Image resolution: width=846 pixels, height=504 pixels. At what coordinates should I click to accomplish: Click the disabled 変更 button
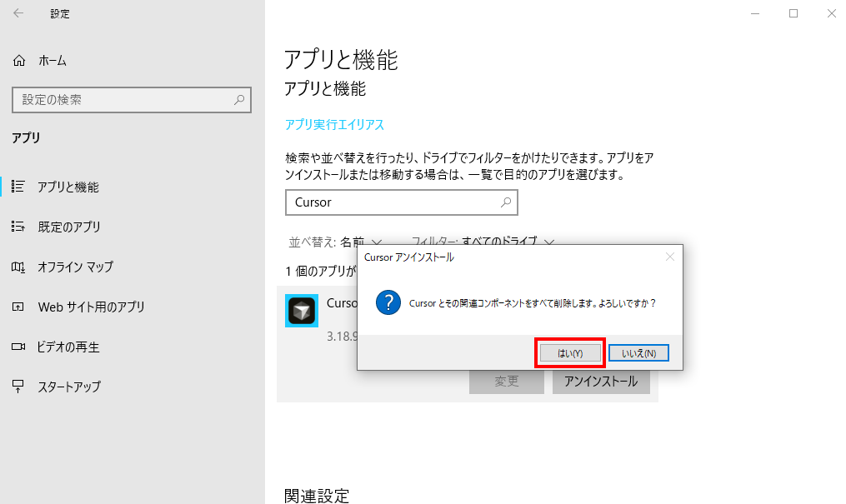(507, 381)
